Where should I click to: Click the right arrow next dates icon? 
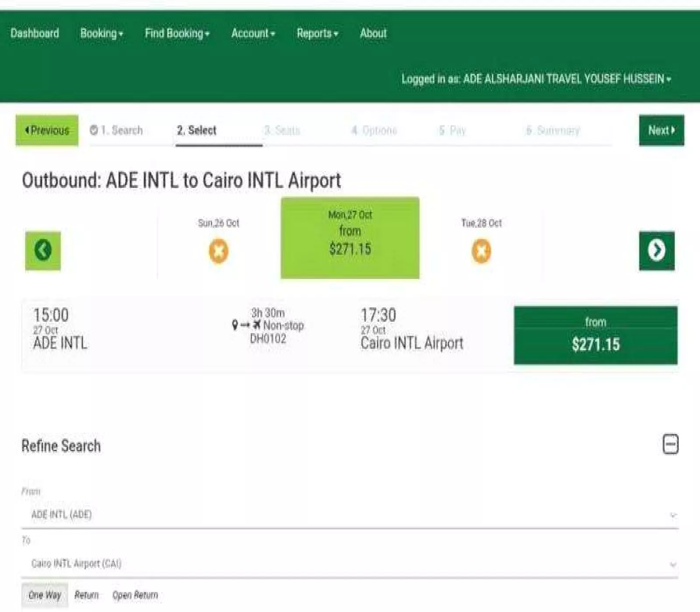[656, 250]
